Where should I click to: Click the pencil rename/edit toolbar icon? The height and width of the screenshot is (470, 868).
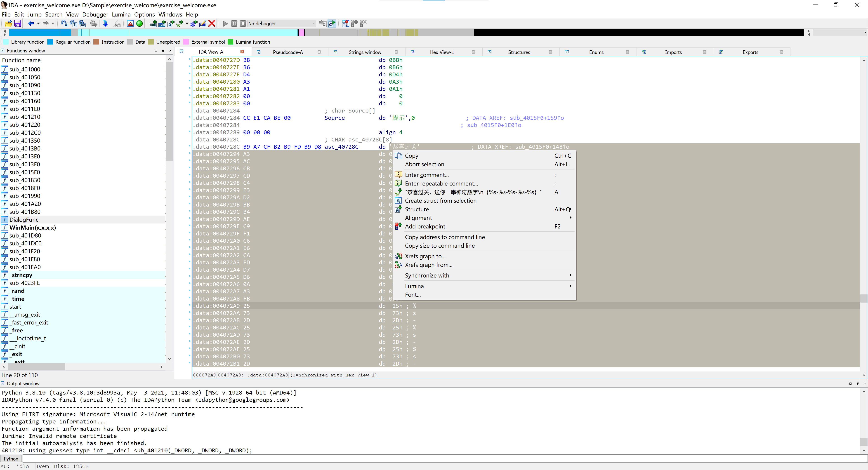click(203, 23)
